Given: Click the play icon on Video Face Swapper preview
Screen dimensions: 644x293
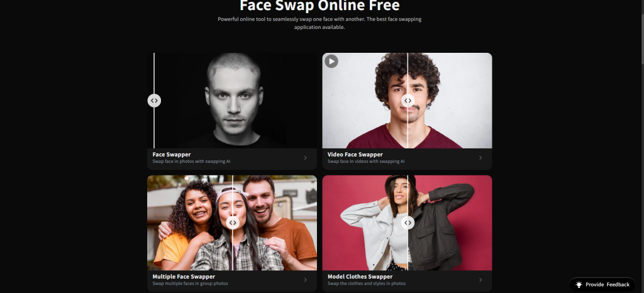Looking at the screenshot, I should (x=331, y=62).
